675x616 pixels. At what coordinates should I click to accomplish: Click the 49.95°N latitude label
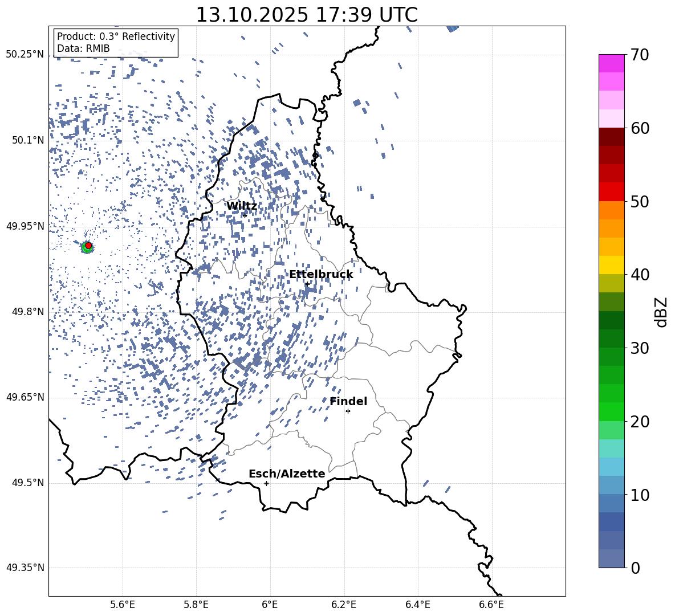pyautogui.click(x=25, y=226)
